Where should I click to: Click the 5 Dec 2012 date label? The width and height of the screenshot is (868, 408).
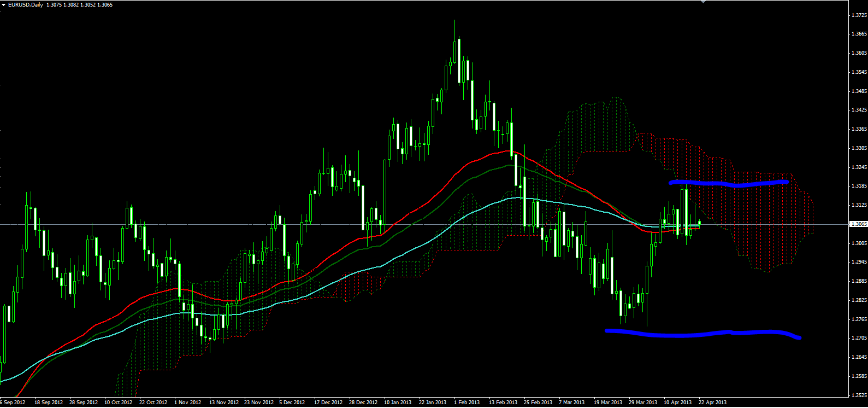292,403
